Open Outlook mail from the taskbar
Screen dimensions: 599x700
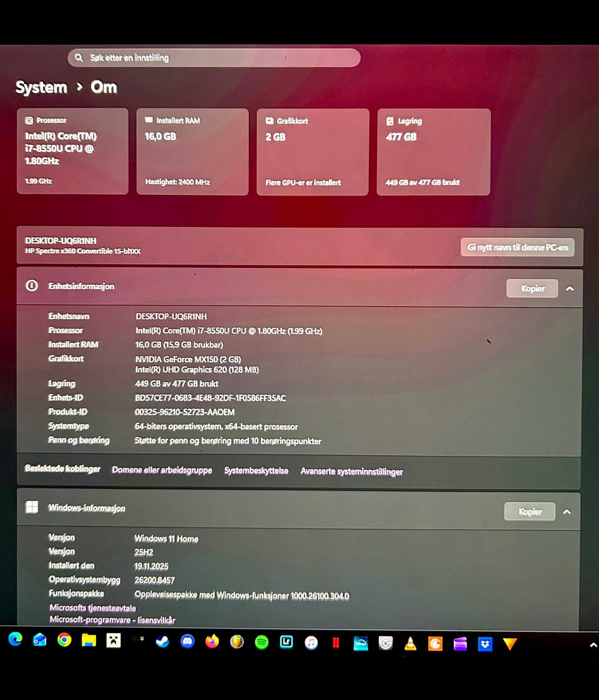click(40, 640)
